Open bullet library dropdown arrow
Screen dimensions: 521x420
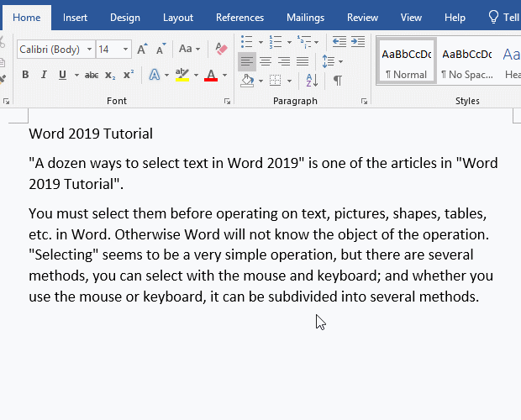(260, 42)
